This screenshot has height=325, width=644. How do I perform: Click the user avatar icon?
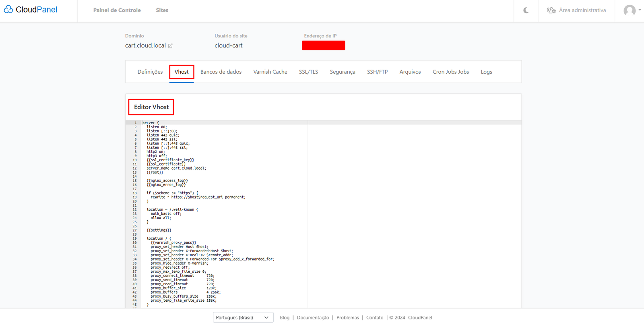click(x=629, y=10)
